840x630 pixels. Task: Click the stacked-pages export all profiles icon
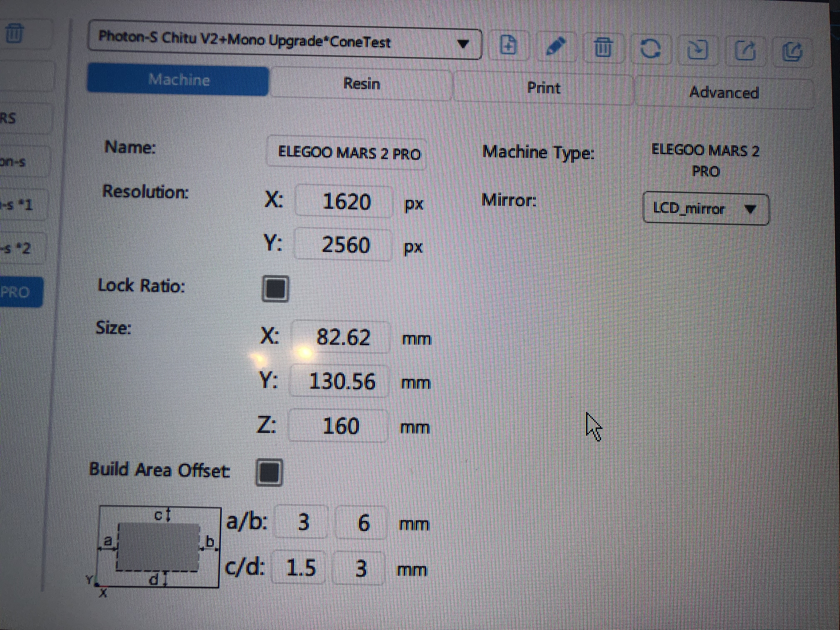(792, 52)
